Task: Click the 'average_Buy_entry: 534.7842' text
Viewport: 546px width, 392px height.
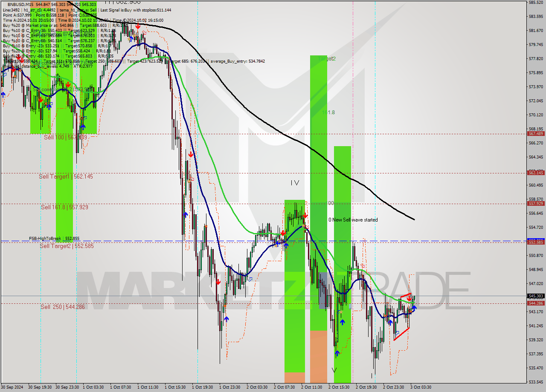Action: coord(237,61)
